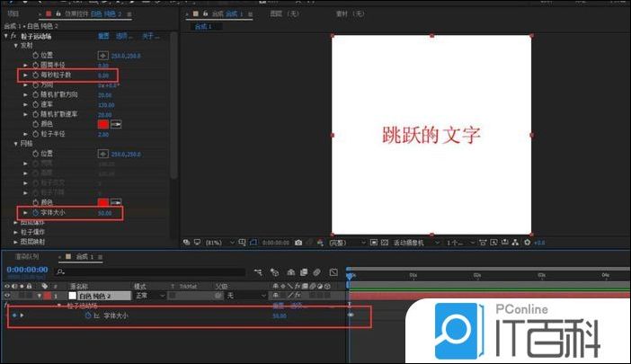Image resolution: width=631 pixels, height=364 pixels.
Task: Click the eyedropper beside the 发射 color swatch
Action: tap(116, 123)
